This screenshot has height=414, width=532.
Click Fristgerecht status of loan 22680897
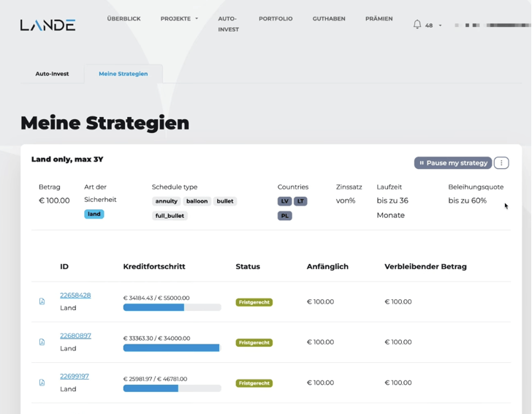pyautogui.click(x=254, y=342)
